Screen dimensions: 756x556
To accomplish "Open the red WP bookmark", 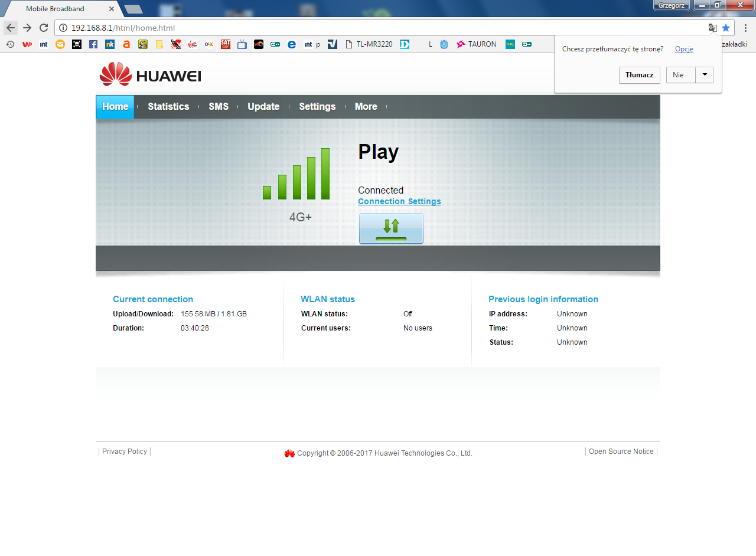I will coord(27,44).
